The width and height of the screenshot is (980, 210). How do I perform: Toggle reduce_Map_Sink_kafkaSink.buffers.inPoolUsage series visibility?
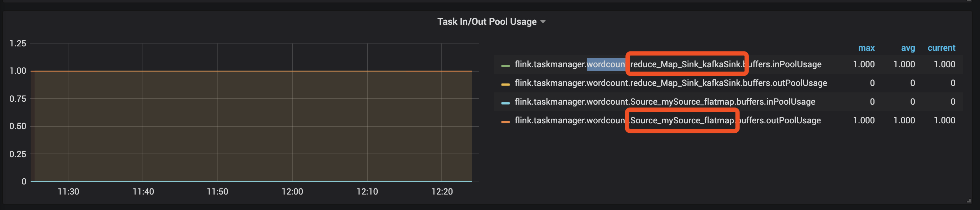pyautogui.click(x=667, y=64)
